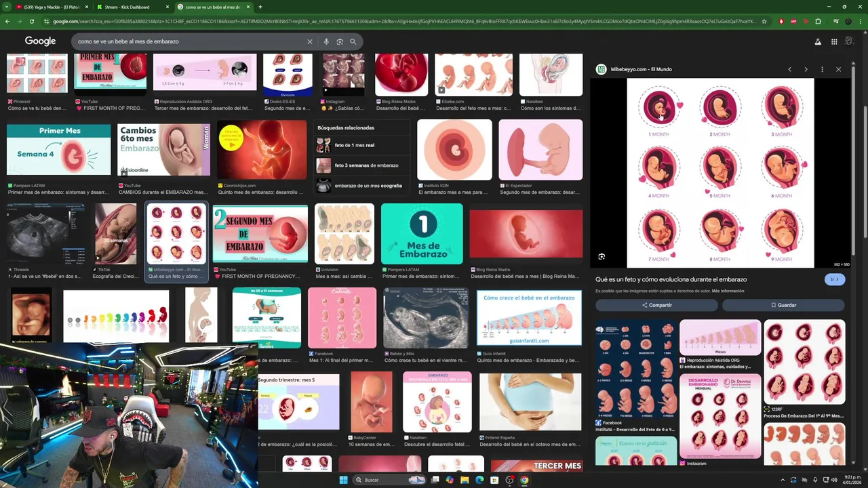
Task: Click the search magnifier button
Action: coord(353,41)
